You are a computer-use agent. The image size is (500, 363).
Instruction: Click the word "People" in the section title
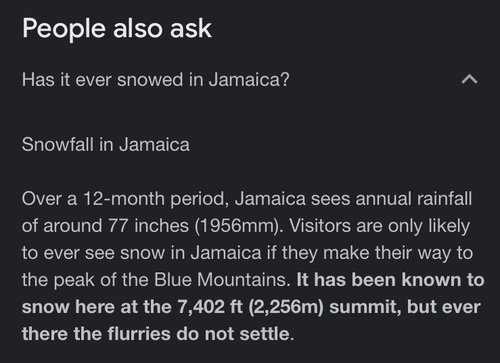64,29
